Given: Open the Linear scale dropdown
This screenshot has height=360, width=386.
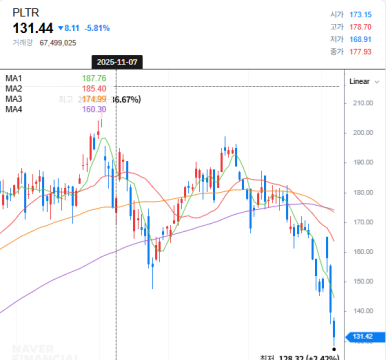Looking at the screenshot, I should coord(364,81).
